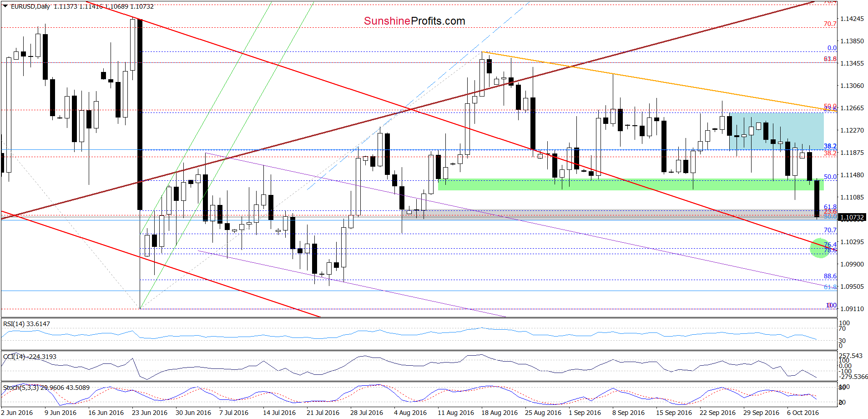Click the 22 Sep 2016 date label

(718, 413)
